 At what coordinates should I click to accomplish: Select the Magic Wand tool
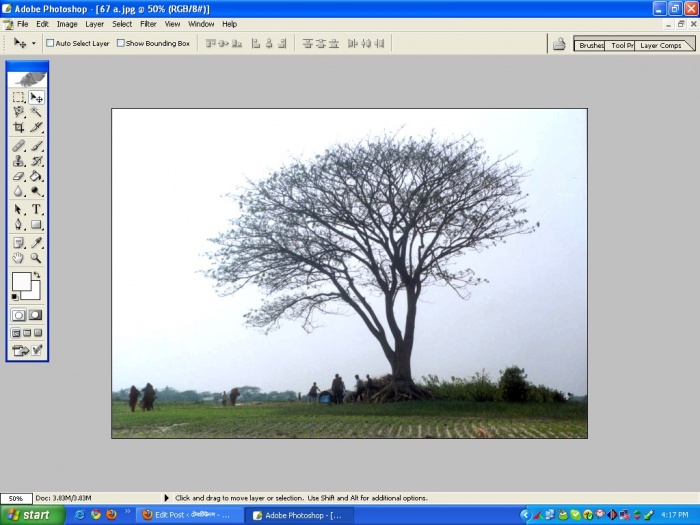[36, 112]
